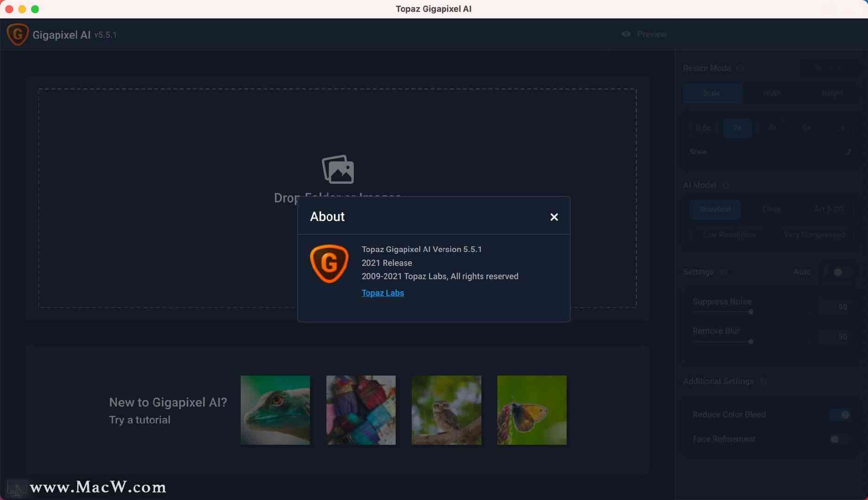
Task: Click 'Topaz Gigapixel AI Version 5.5.1' text
Action: [x=421, y=249]
